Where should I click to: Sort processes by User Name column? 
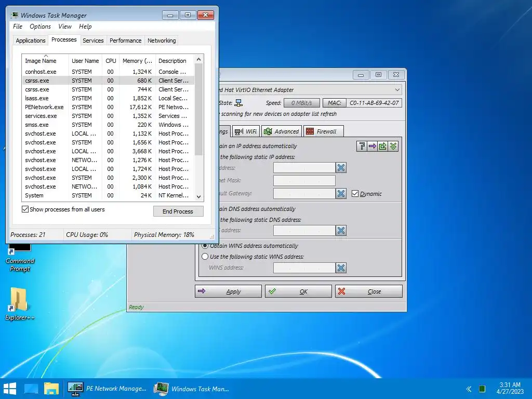tap(85, 61)
